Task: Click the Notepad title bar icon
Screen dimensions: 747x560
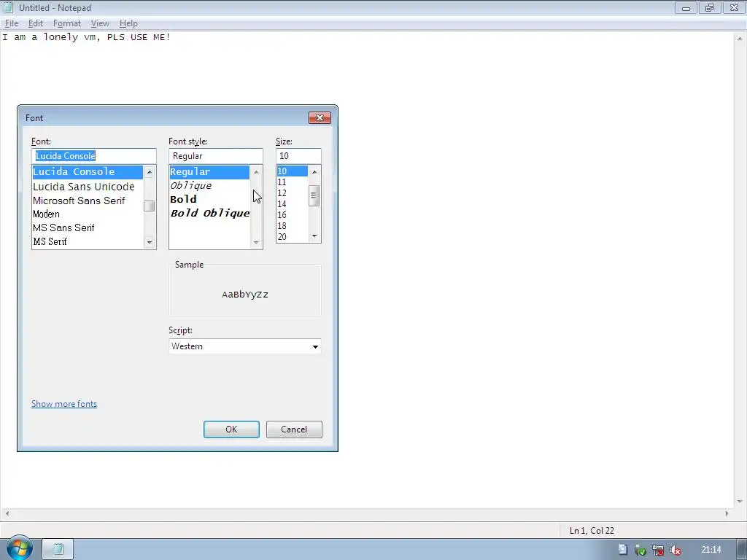Action: click(7, 7)
